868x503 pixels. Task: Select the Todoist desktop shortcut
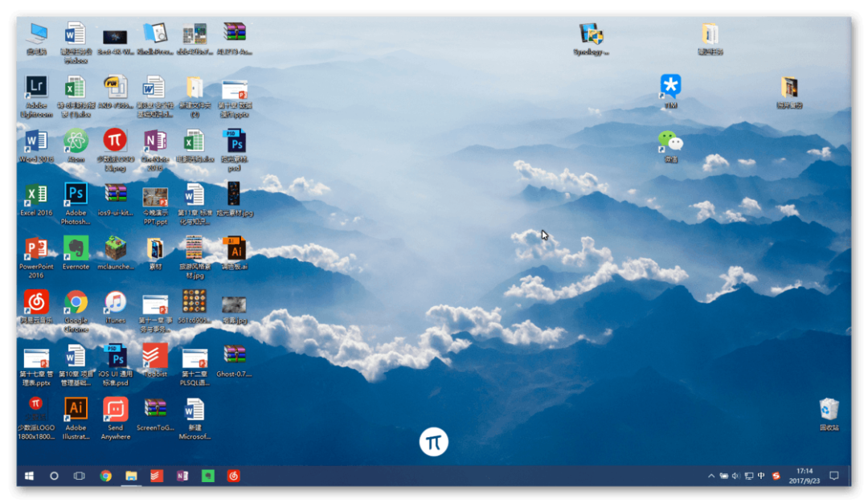click(x=155, y=361)
